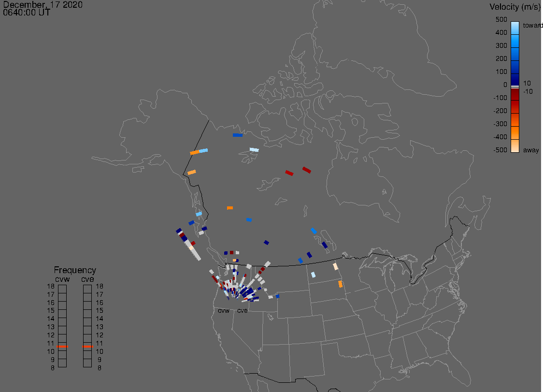Click the 14 label beside cvw bar
The width and height of the screenshot is (543, 392).
[x=51, y=319]
